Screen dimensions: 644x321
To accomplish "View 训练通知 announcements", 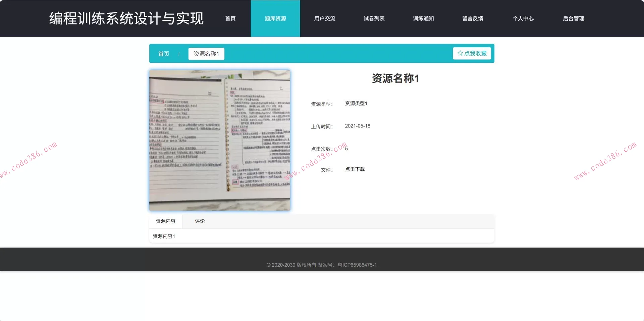I will [x=423, y=18].
